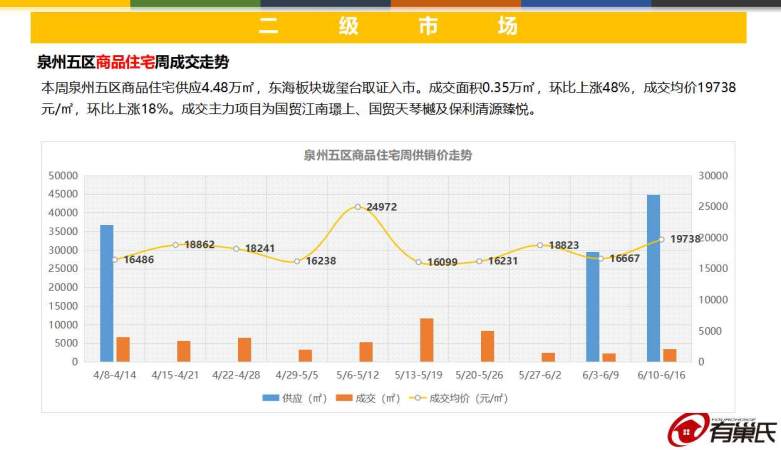Click the orange sales bar for 5/13-5/19
The image size is (781, 450).
click(x=427, y=340)
